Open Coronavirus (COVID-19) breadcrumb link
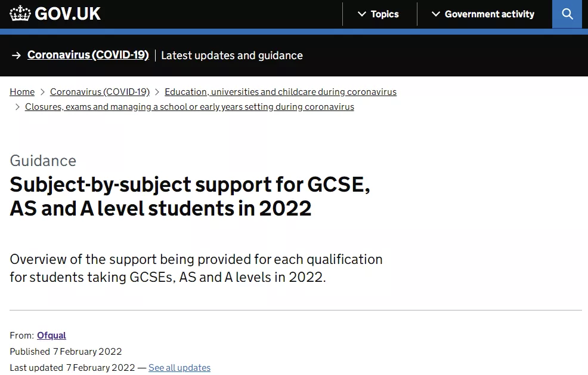 100,92
